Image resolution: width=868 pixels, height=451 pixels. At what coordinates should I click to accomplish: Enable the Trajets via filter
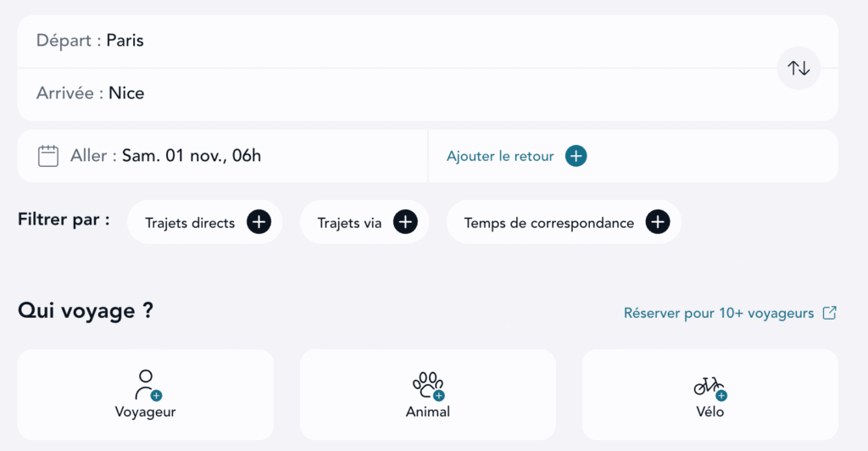(x=350, y=223)
